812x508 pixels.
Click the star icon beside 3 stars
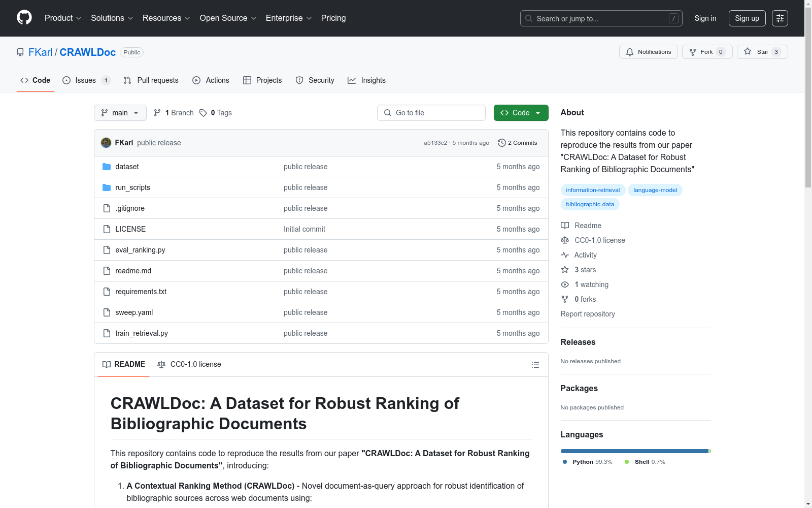point(565,270)
